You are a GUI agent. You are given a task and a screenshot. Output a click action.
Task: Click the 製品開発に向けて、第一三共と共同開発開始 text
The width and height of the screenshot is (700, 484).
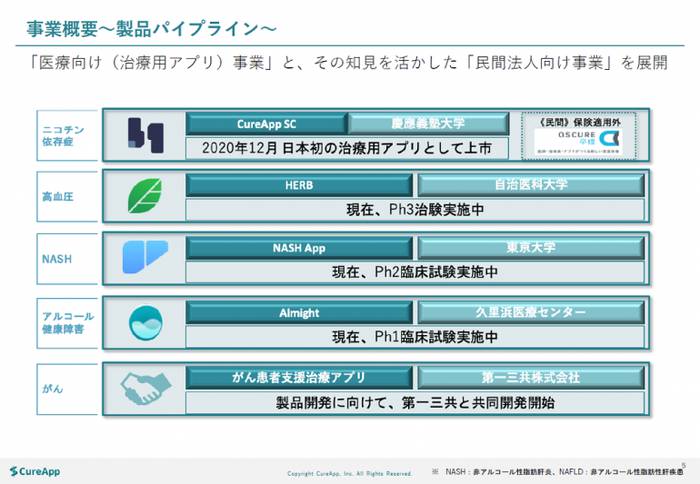pos(415,403)
